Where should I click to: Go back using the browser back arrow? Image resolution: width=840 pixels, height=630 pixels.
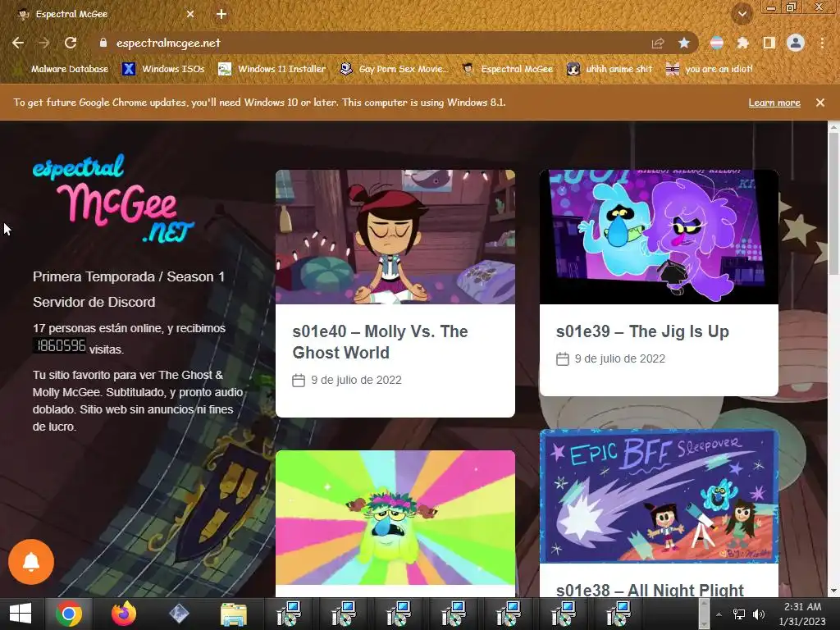18,43
